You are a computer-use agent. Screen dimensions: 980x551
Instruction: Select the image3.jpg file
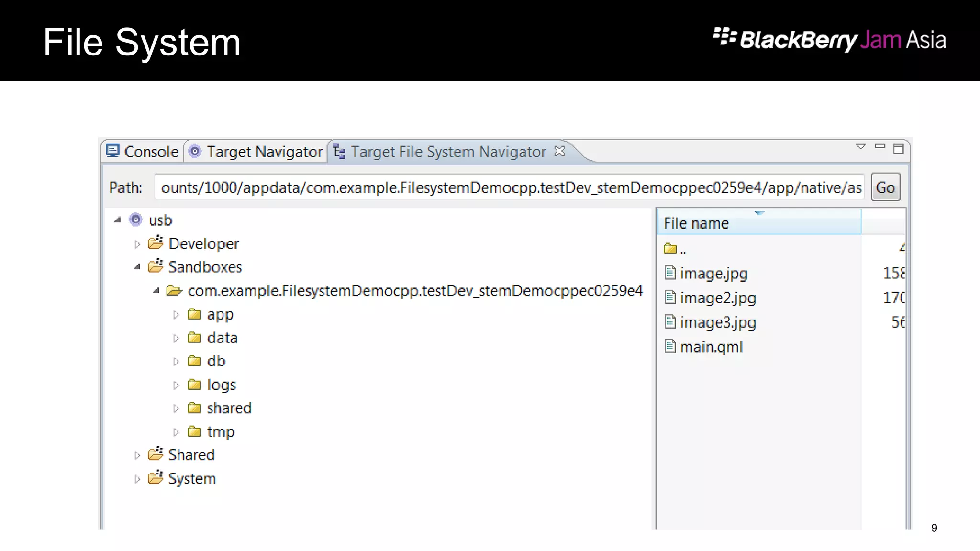tap(718, 323)
